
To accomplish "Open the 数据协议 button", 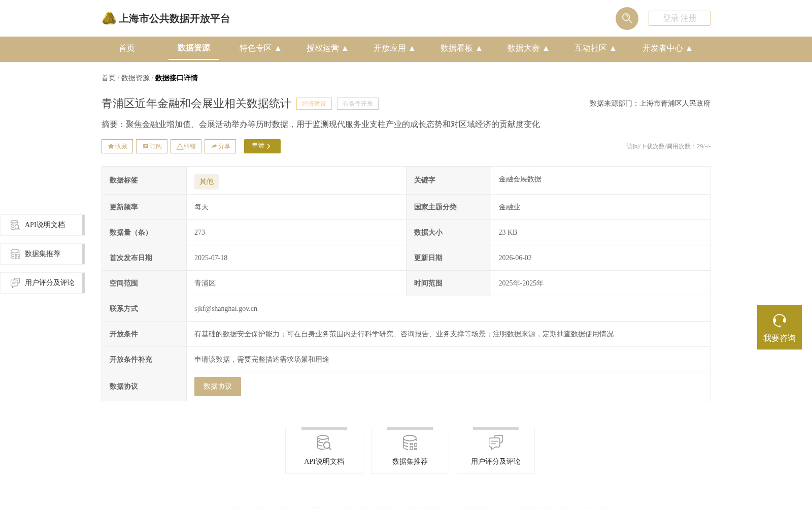I will coord(218,387).
